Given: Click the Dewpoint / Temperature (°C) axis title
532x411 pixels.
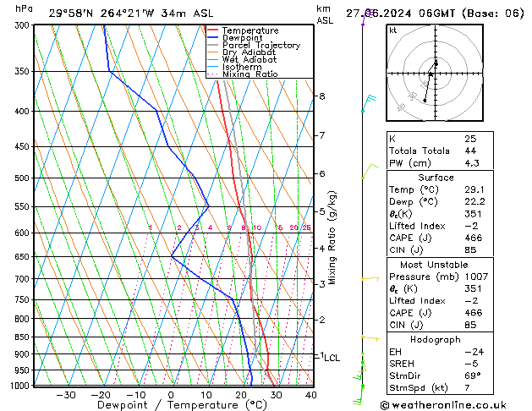Looking at the screenshot, I should 172,405.
